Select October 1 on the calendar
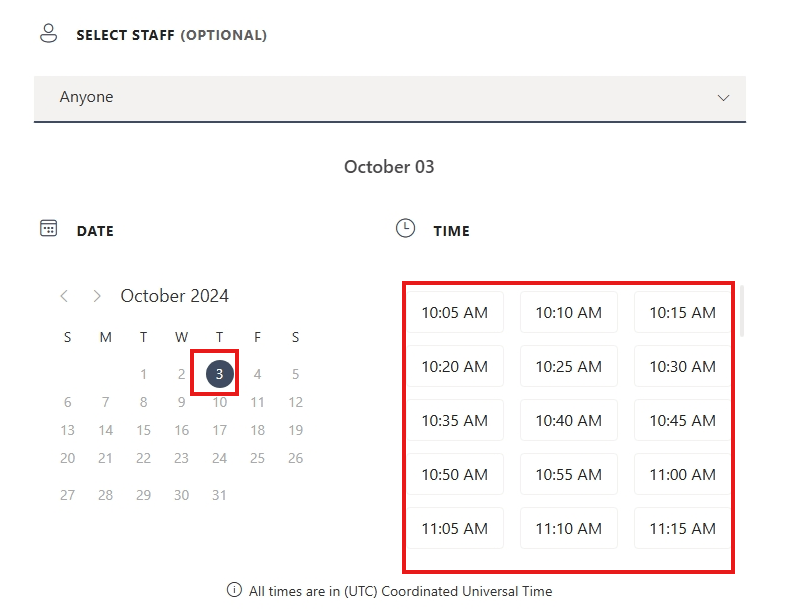 pyautogui.click(x=143, y=374)
